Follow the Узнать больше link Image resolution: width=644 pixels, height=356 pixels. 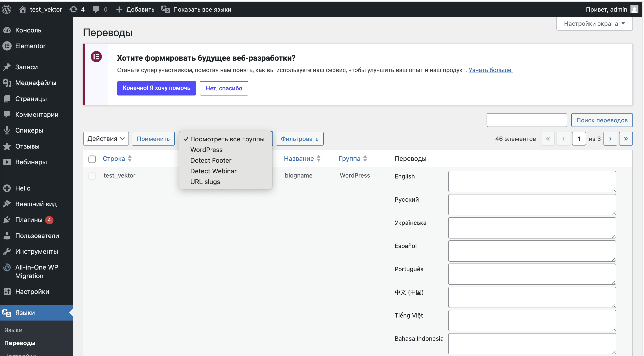490,70
